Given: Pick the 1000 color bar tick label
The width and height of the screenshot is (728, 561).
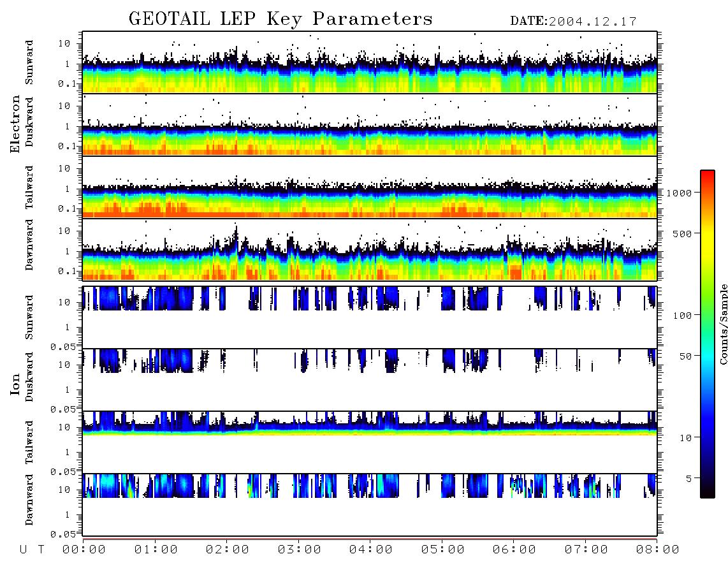Looking at the screenshot, I should click(679, 193).
